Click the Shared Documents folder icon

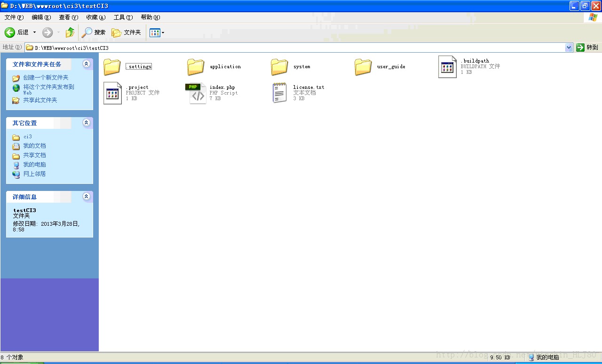[16, 156]
